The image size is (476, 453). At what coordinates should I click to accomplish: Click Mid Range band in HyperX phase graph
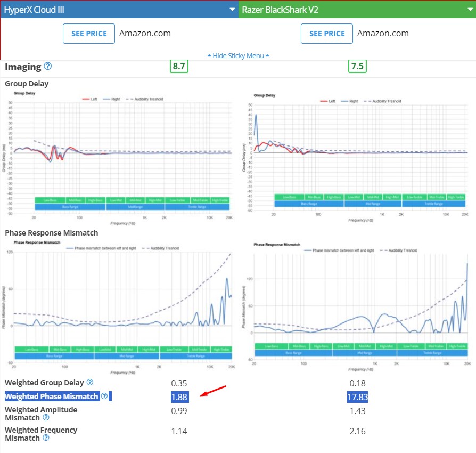coord(127,356)
